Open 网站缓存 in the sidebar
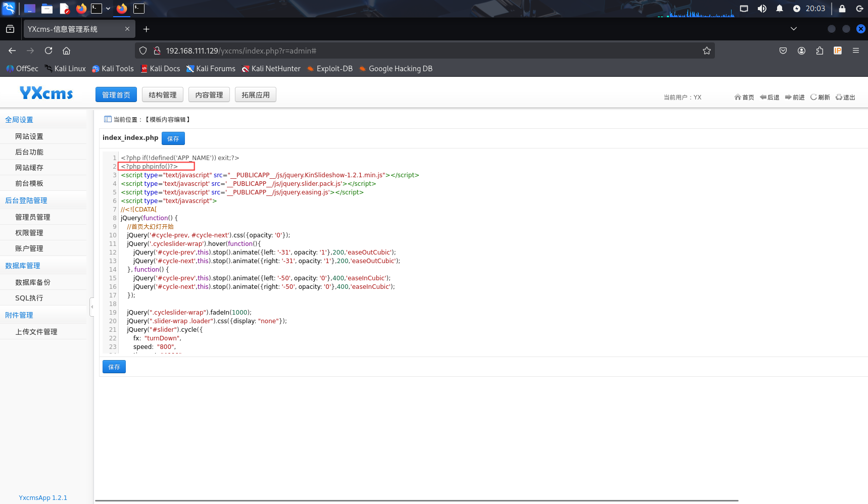This screenshot has height=504, width=868. (29, 168)
